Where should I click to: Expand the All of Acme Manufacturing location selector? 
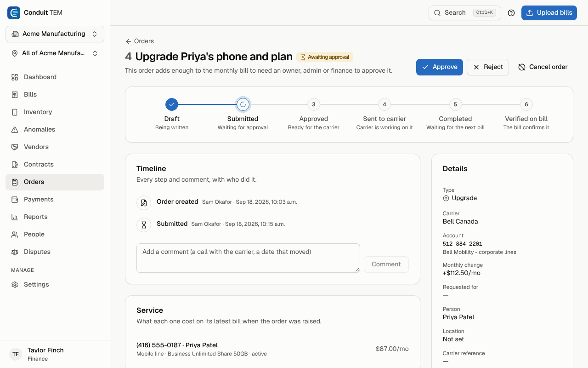pos(55,53)
